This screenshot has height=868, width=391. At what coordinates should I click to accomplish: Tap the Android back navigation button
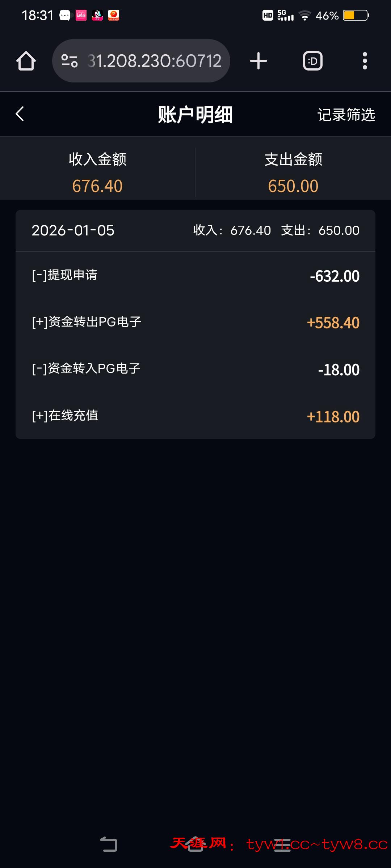point(109,844)
